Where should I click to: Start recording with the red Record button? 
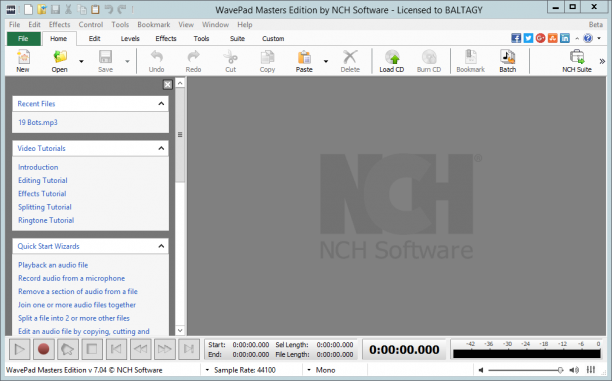click(x=43, y=349)
